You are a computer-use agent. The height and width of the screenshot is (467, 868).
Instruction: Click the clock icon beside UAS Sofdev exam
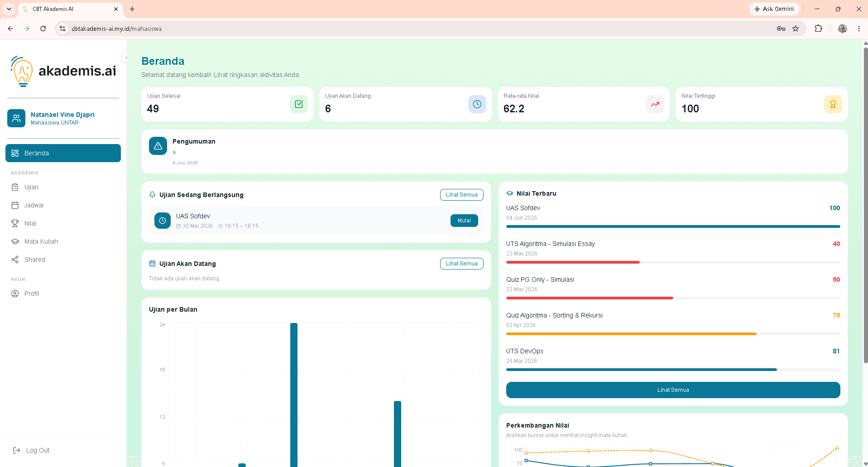163,221
